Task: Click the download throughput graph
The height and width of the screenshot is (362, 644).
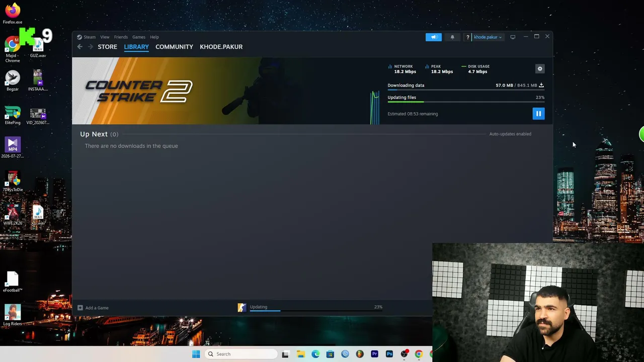Action: click(x=375, y=108)
